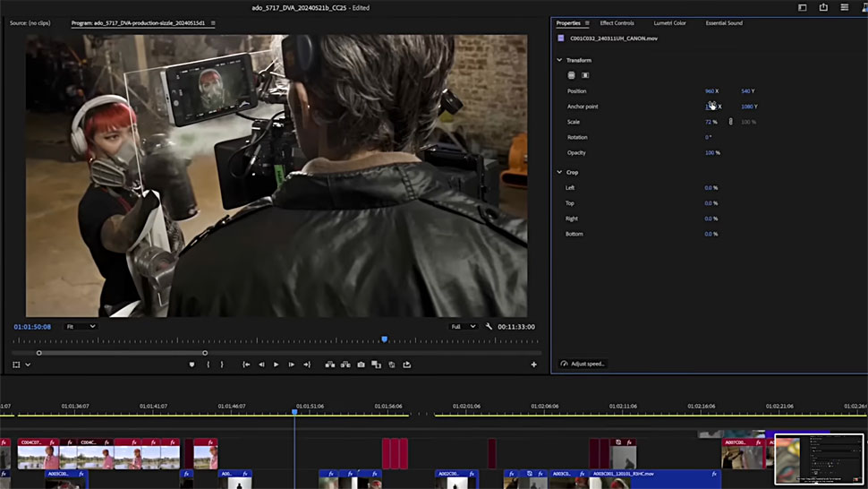Open the workspaces panel icon in title bar
This screenshot has width=868, height=489.
pyautogui.click(x=802, y=7)
